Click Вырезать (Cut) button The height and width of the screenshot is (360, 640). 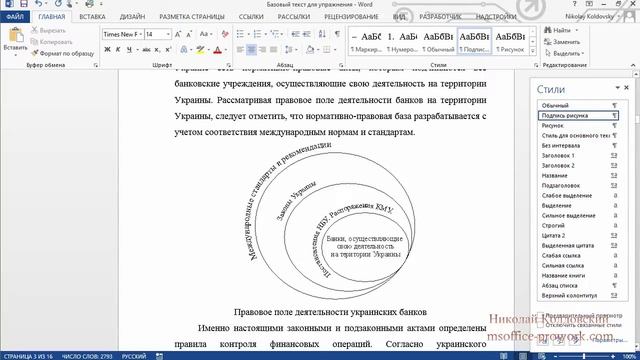pos(49,30)
